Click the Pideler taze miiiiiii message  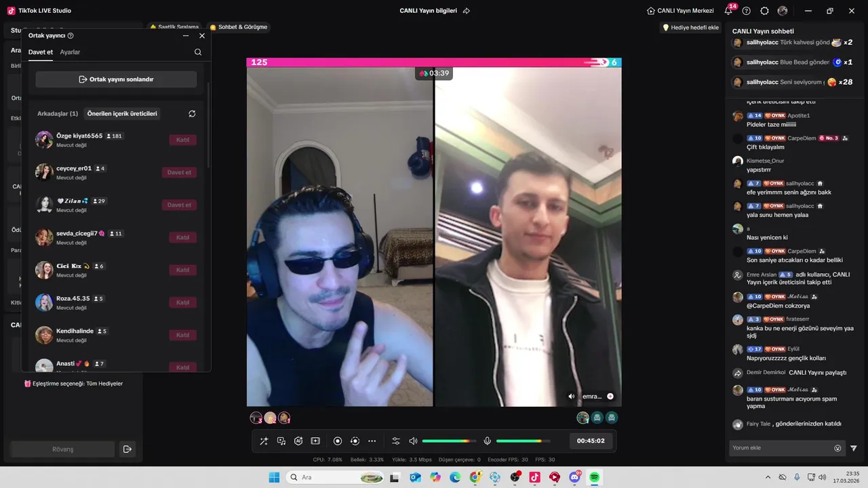point(771,125)
